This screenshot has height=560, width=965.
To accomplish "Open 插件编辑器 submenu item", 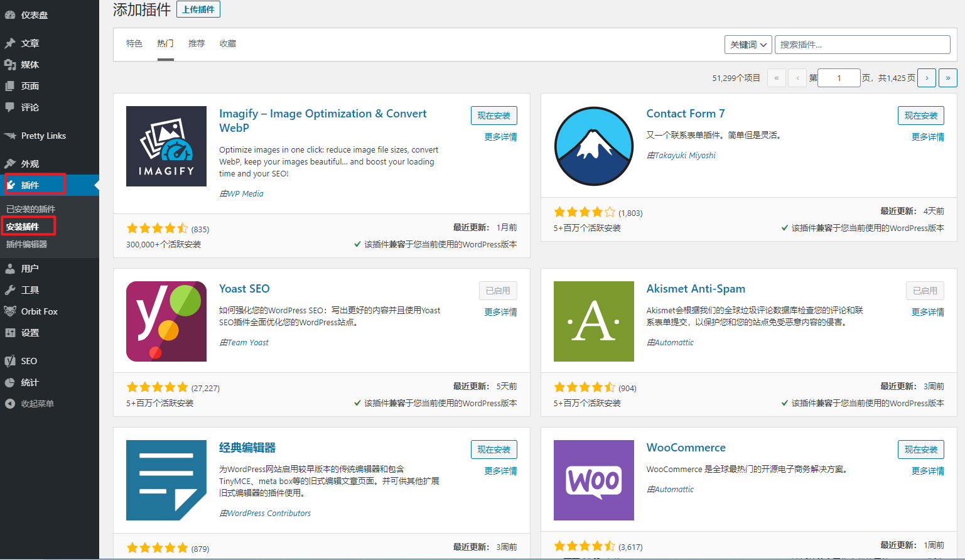I will click(x=26, y=244).
